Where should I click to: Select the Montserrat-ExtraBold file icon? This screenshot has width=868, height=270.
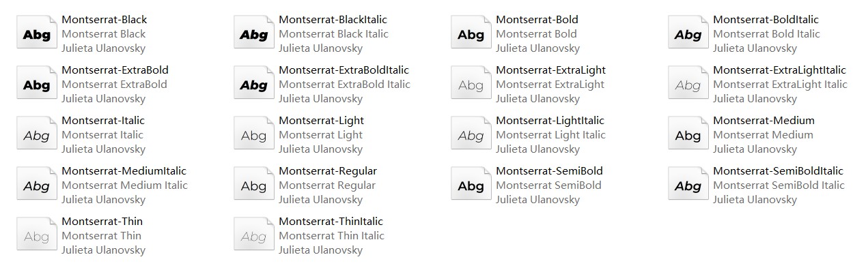pos(37,85)
